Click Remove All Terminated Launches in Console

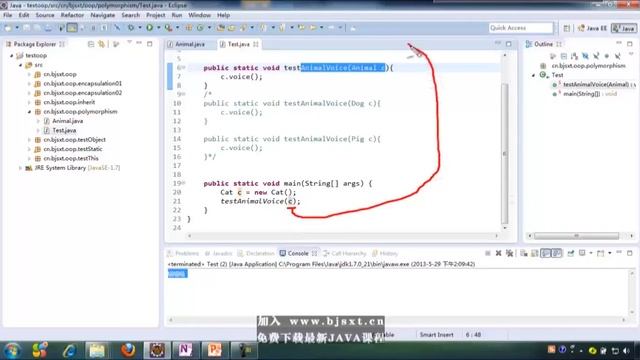[509, 253]
